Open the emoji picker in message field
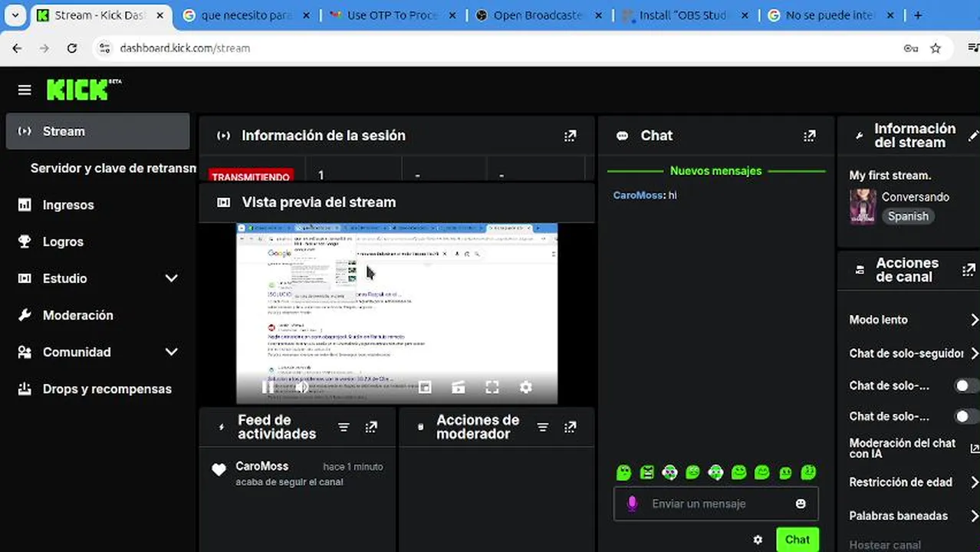980x552 pixels. tap(801, 504)
